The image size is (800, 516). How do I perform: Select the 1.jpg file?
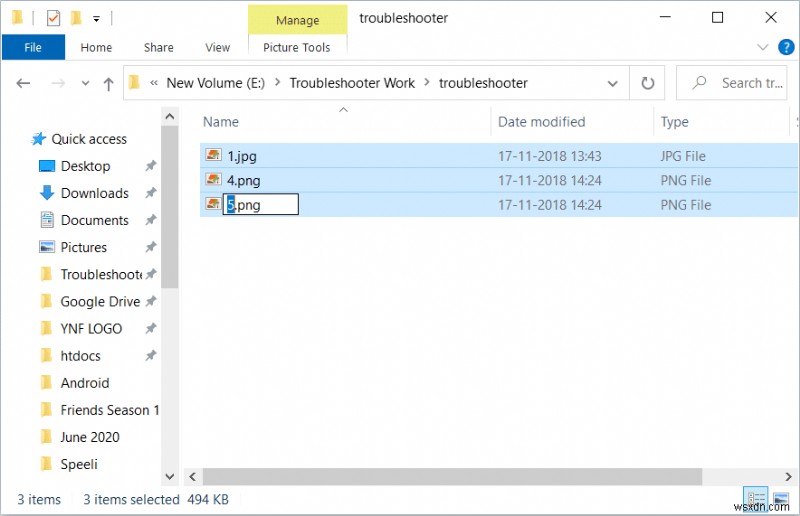pos(242,156)
